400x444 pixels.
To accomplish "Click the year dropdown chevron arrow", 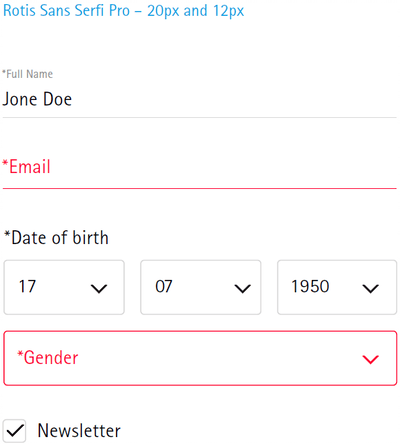I will (x=370, y=288).
